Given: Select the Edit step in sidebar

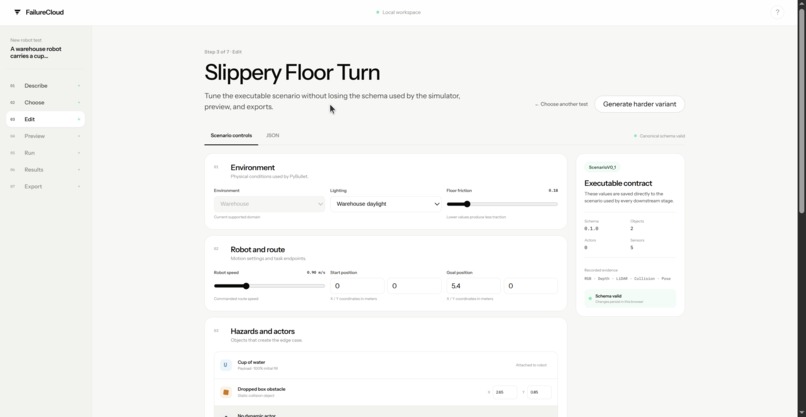Looking at the screenshot, I should point(45,119).
